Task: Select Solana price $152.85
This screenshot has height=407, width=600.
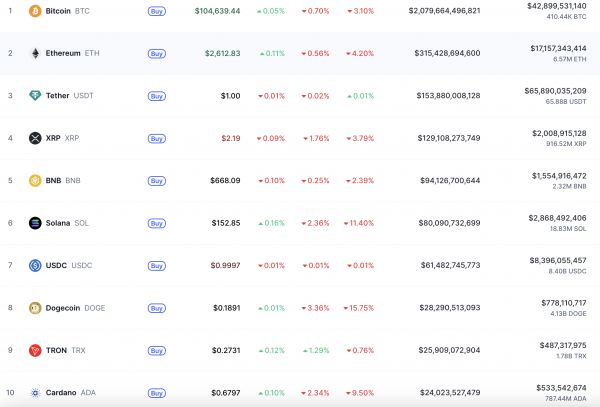Action: coord(226,223)
